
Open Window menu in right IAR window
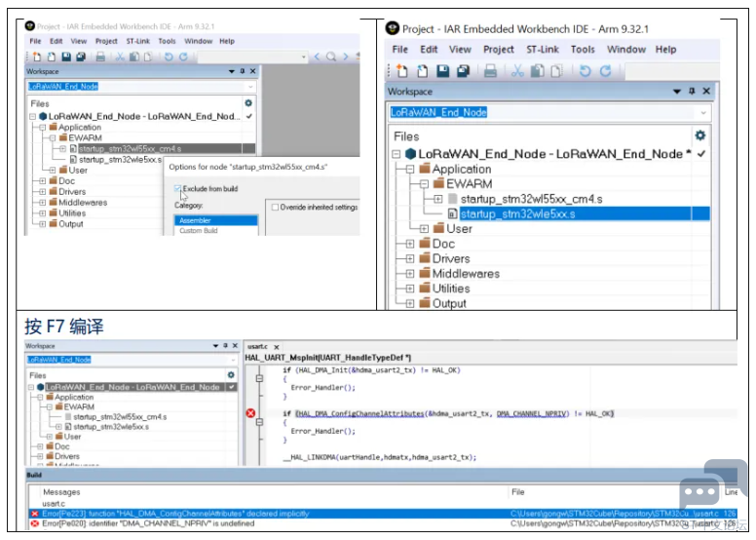point(626,49)
